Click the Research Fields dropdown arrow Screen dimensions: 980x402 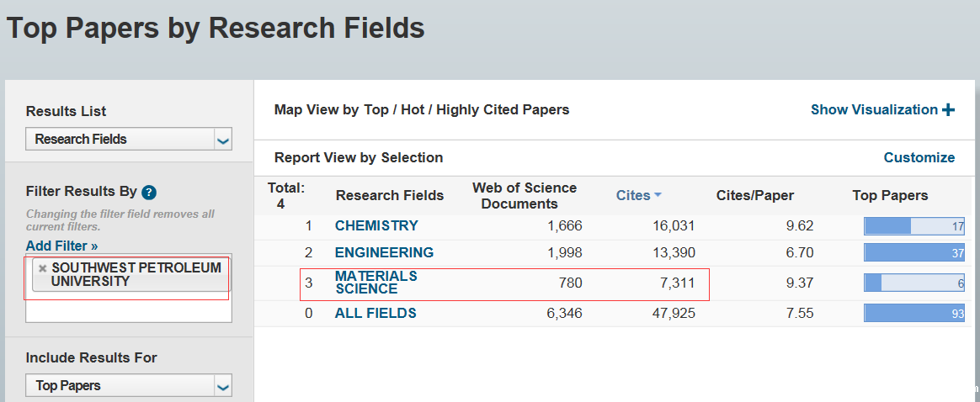click(222, 140)
